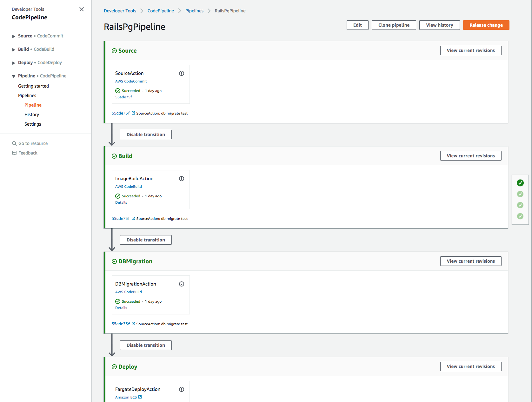
Task: Click DBMigrationAction Succeeded check icon
Action: 118,301
